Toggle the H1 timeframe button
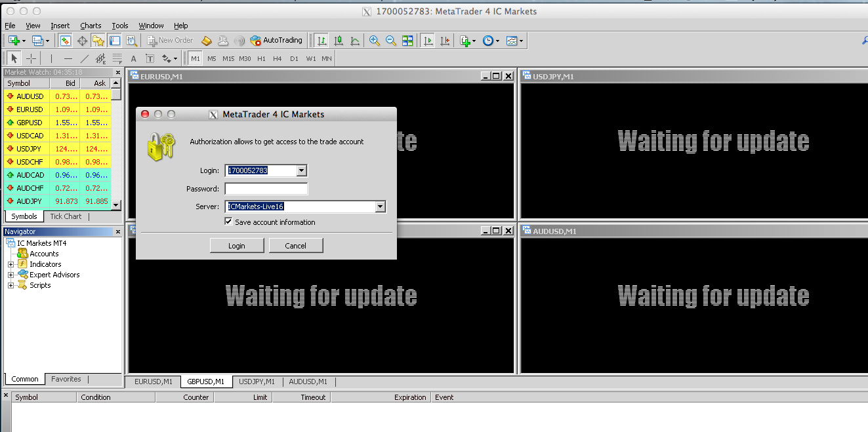 click(x=261, y=58)
